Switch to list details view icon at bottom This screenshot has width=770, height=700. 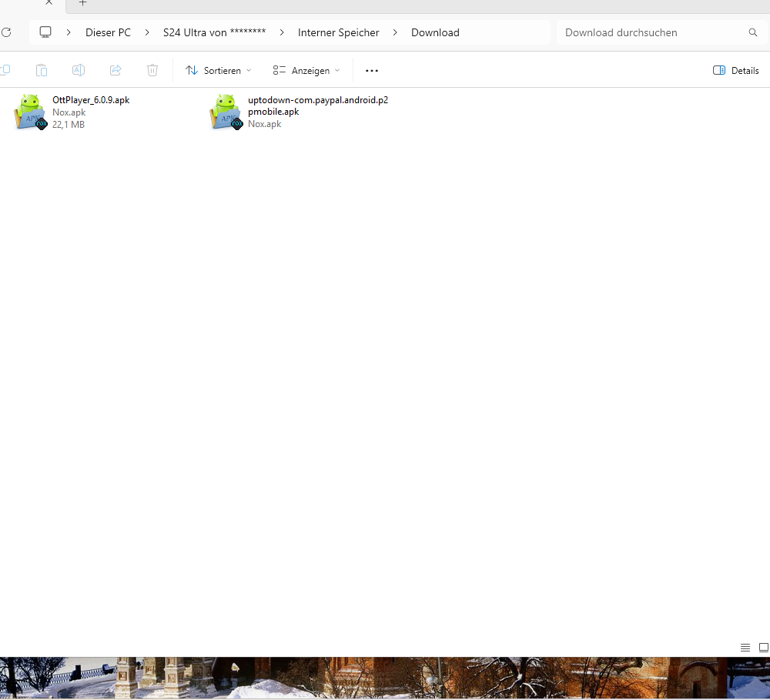(745, 648)
